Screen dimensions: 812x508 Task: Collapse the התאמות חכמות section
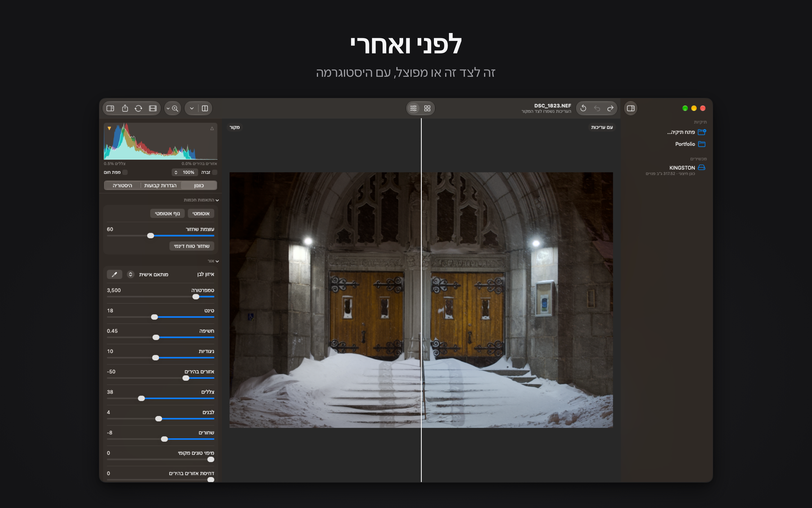(217, 200)
